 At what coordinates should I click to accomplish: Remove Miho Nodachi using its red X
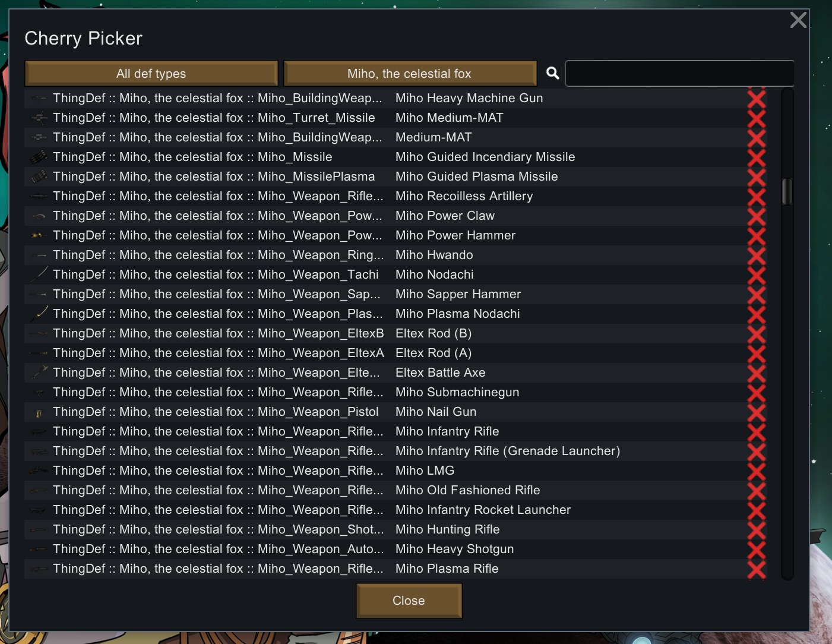756,274
